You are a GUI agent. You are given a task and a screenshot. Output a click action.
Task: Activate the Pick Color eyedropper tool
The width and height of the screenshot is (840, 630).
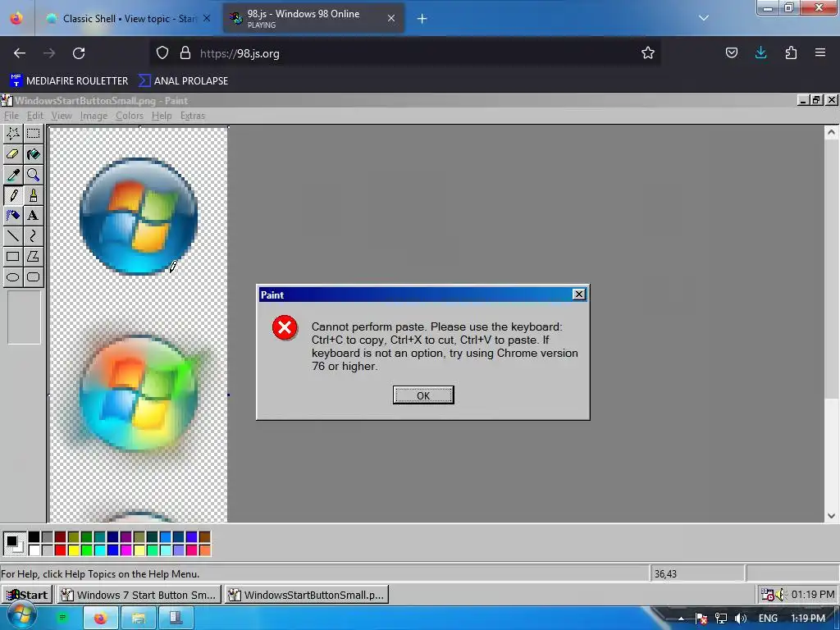point(13,175)
